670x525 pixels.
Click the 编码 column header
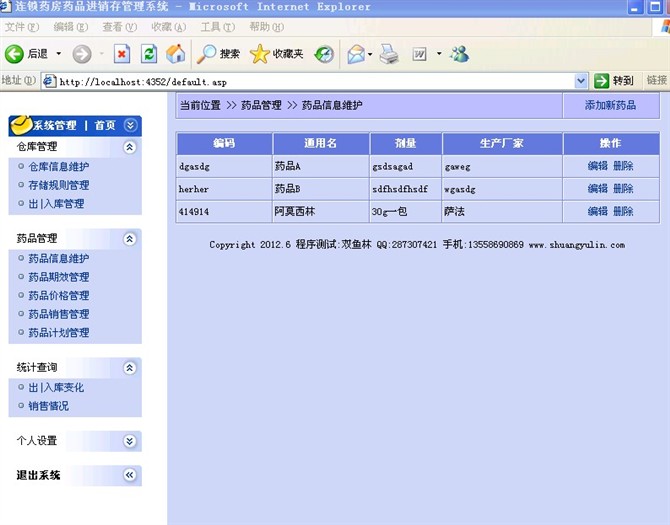click(x=224, y=144)
